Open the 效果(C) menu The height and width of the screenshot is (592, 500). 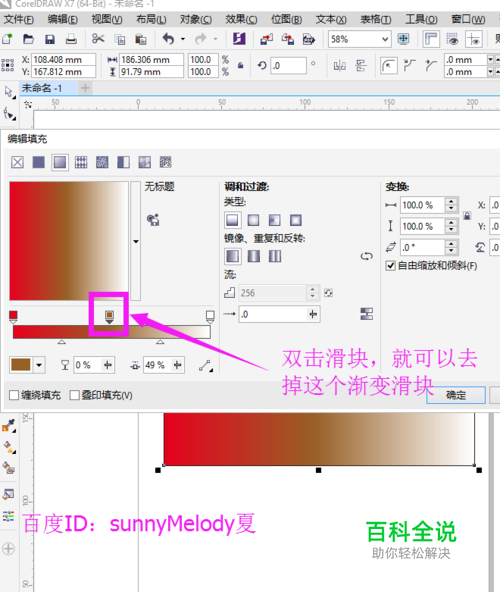pos(241,19)
